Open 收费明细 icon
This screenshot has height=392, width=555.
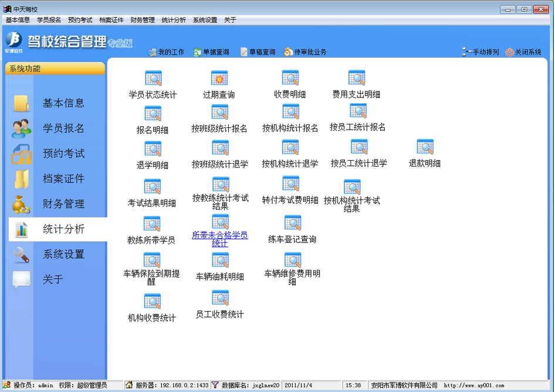click(x=290, y=77)
